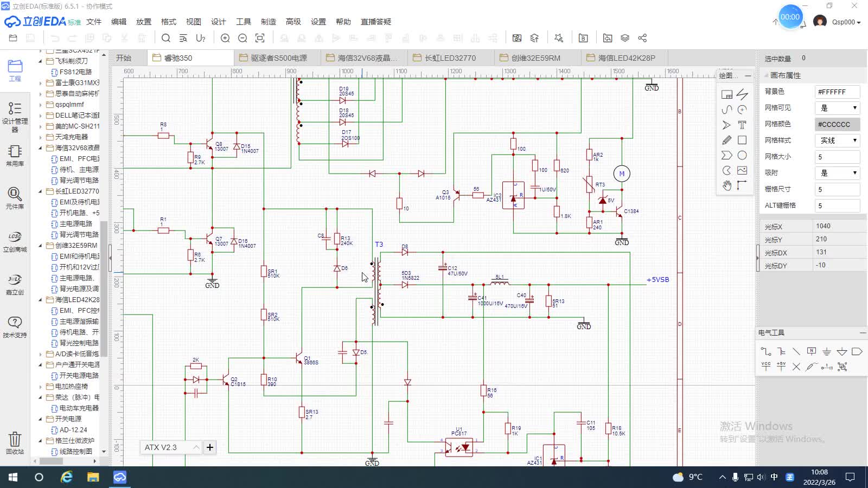This screenshot has height=488, width=868.
Task: Minimize the 电气工具 panel
Action: (862, 332)
